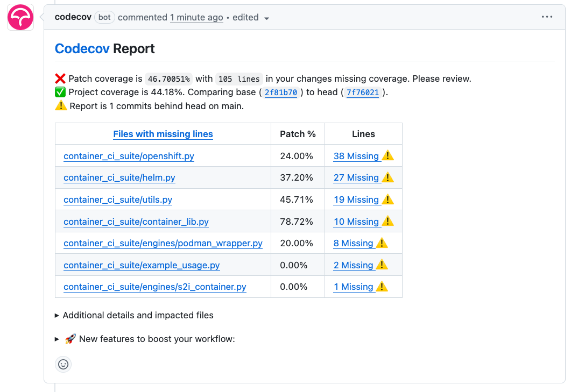Expand Additional details and impacted files
The width and height of the screenshot is (578, 392).
pos(138,315)
